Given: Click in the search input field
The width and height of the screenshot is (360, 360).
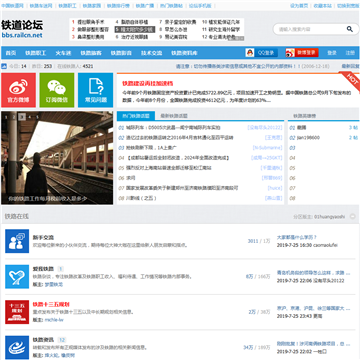Looking at the screenshot, I should (310, 29).
